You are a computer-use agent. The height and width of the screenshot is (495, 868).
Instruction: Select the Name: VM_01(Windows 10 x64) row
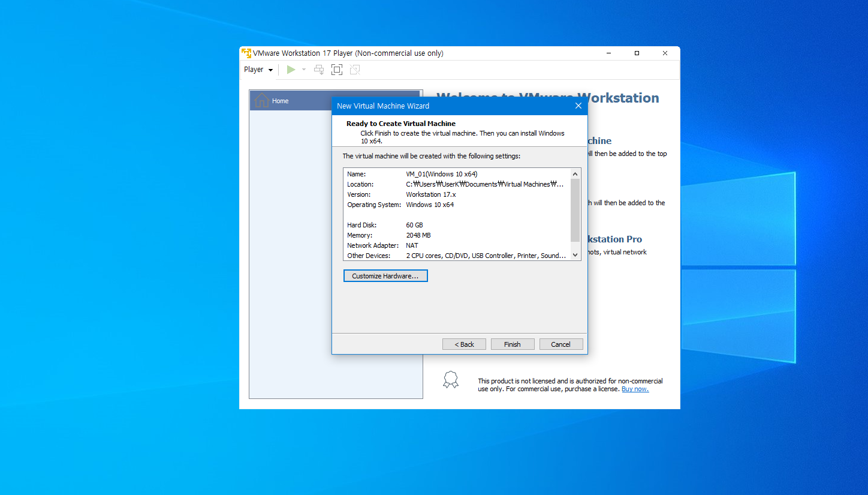coord(457,174)
